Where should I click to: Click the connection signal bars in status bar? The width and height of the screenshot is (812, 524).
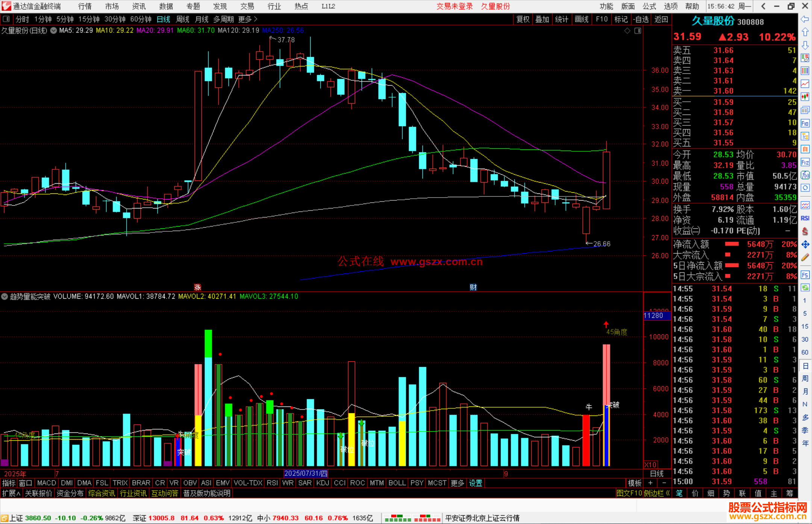412,518
